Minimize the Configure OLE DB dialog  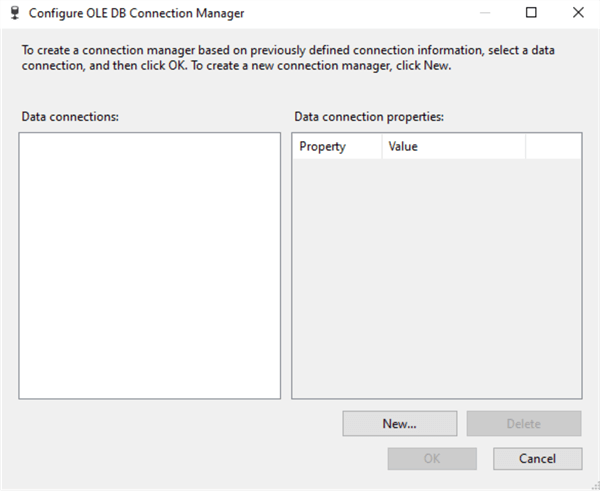click(x=484, y=13)
